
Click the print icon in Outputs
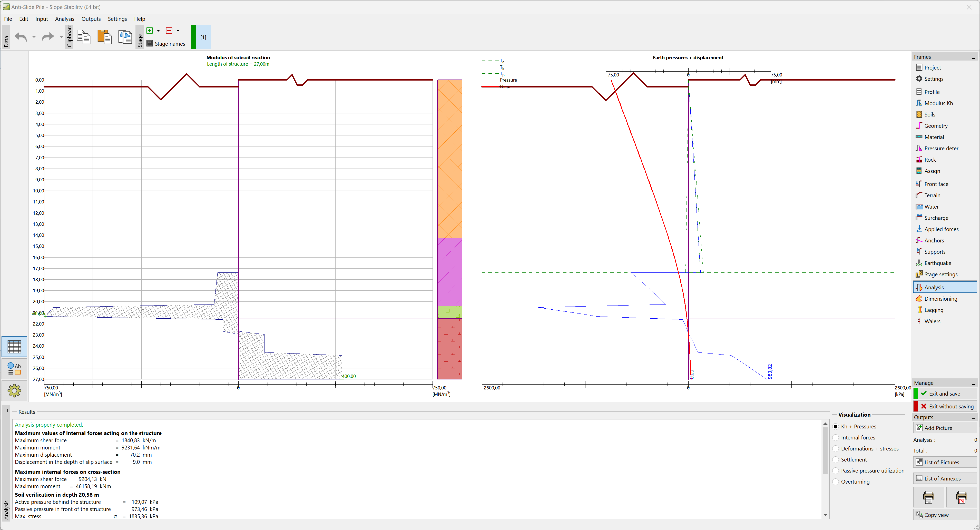928,497
